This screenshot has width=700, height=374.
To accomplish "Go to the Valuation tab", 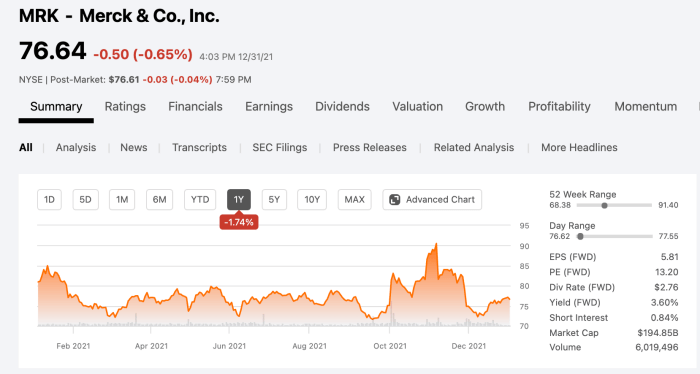I will (x=417, y=107).
